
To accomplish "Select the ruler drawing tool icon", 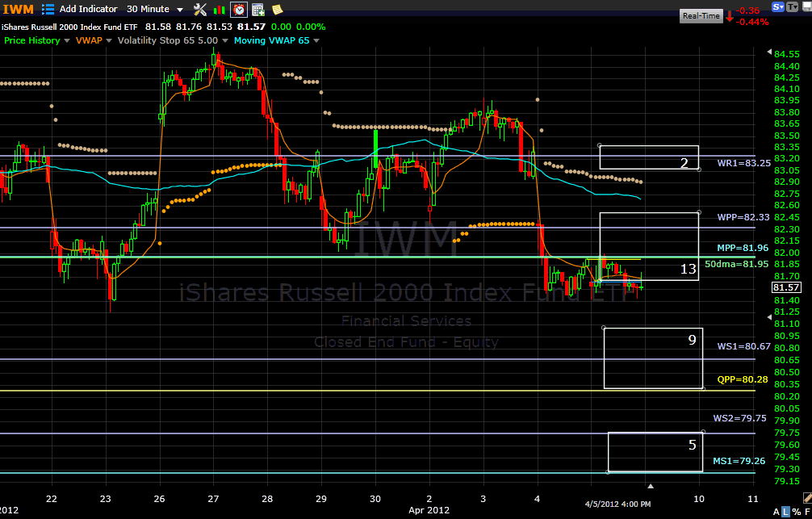I will pyautogui.click(x=808, y=498).
